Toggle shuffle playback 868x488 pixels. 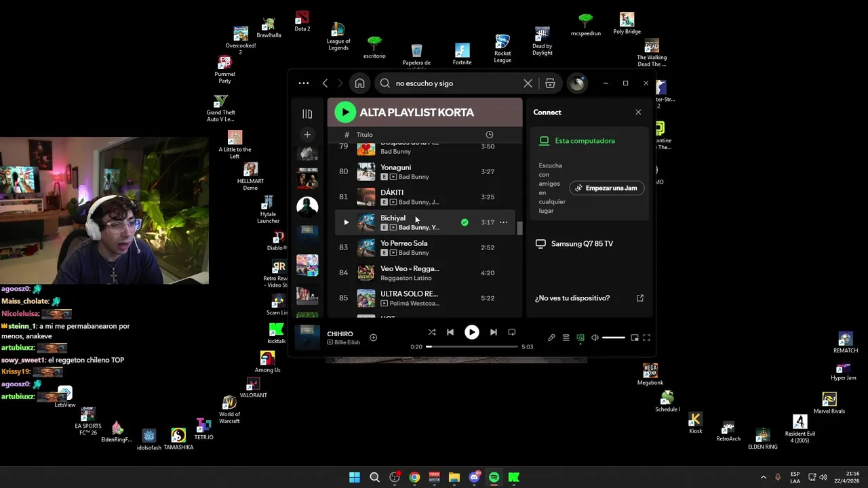[x=432, y=332]
